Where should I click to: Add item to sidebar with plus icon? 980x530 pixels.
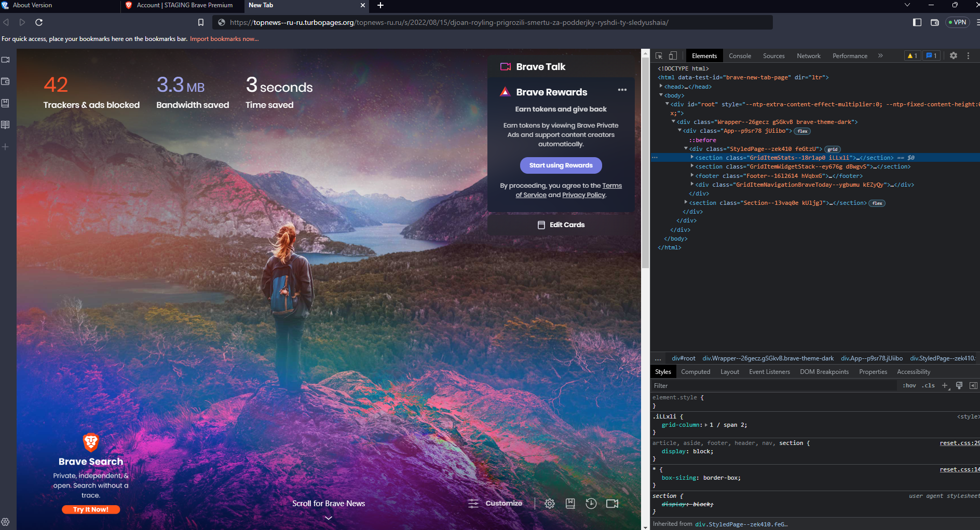tap(6, 147)
